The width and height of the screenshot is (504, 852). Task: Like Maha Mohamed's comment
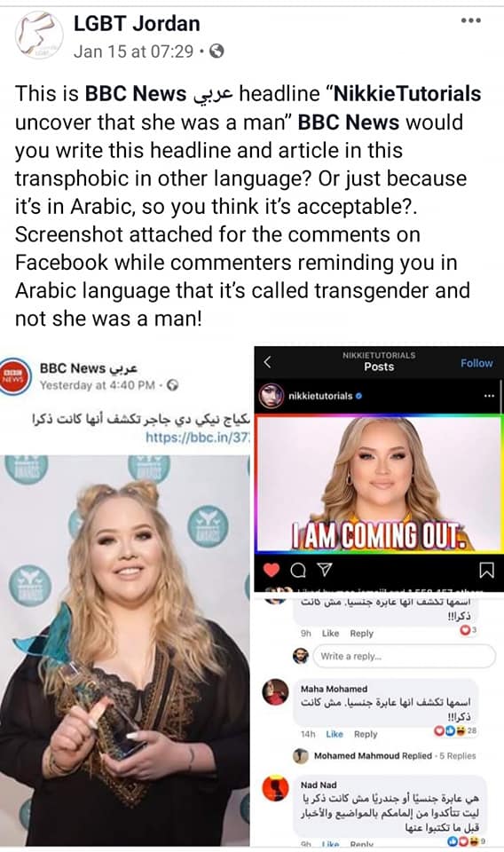point(334,734)
